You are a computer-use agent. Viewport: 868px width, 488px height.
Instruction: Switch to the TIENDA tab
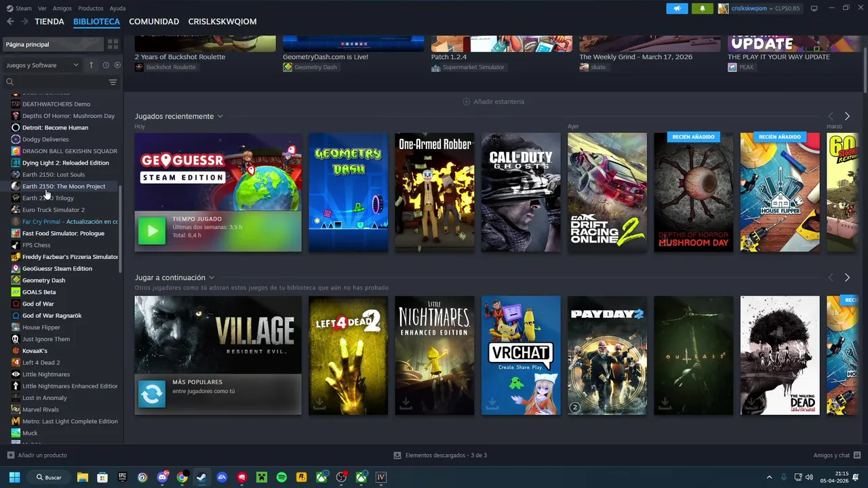tap(50, 22)
